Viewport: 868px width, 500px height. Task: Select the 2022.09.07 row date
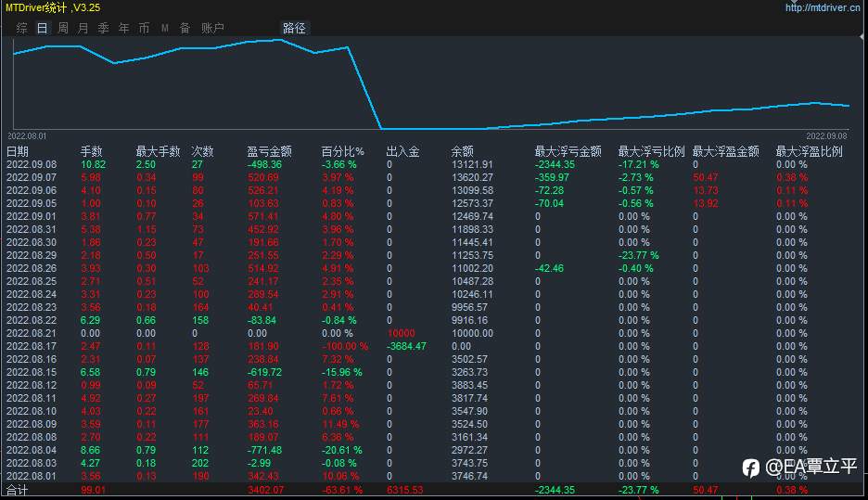click(x=32, y=177)
